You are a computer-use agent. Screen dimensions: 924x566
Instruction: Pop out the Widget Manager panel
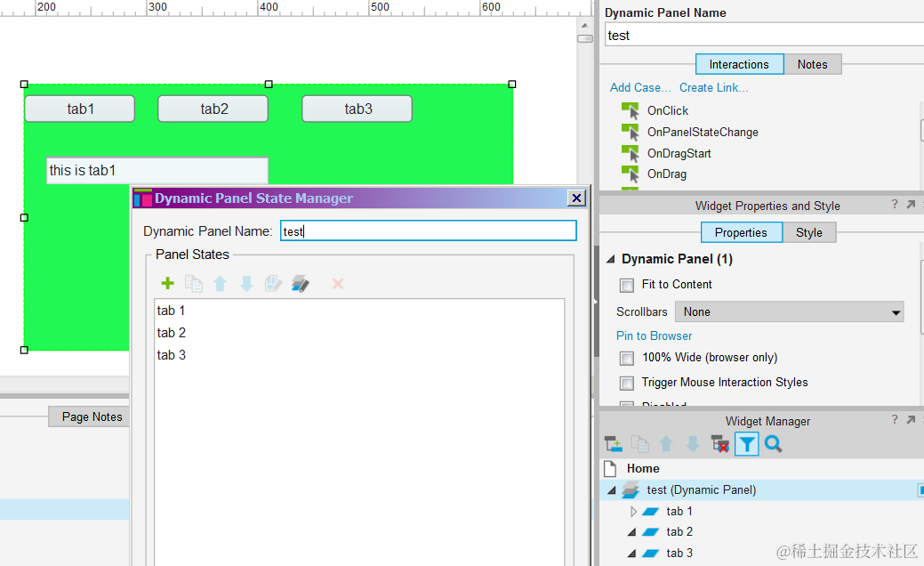911,419
